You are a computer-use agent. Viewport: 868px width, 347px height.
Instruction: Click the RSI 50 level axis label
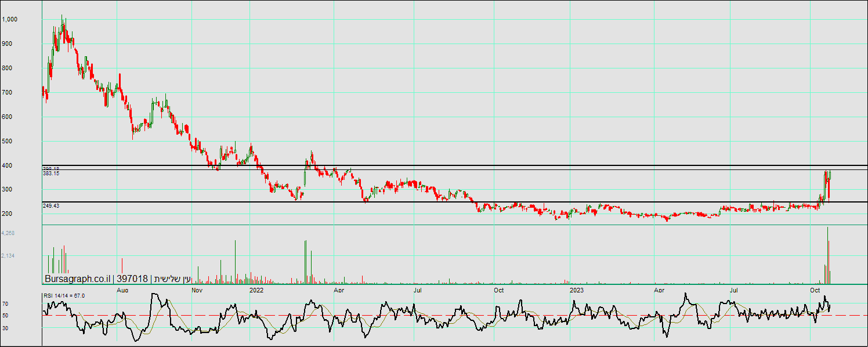point(5,316)
